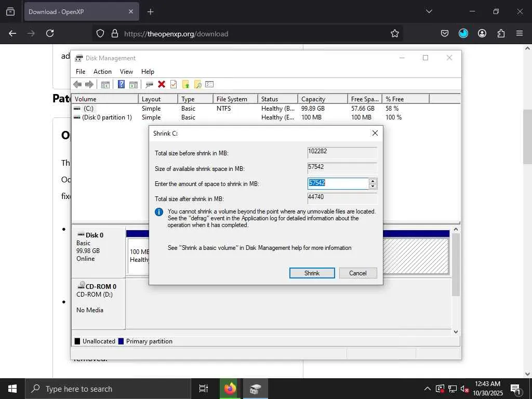Image resolution: width=532 pixels, height=399 pixels.
Task: Click the folder with green arrow toolbar icon
Action: coord(185,85)
